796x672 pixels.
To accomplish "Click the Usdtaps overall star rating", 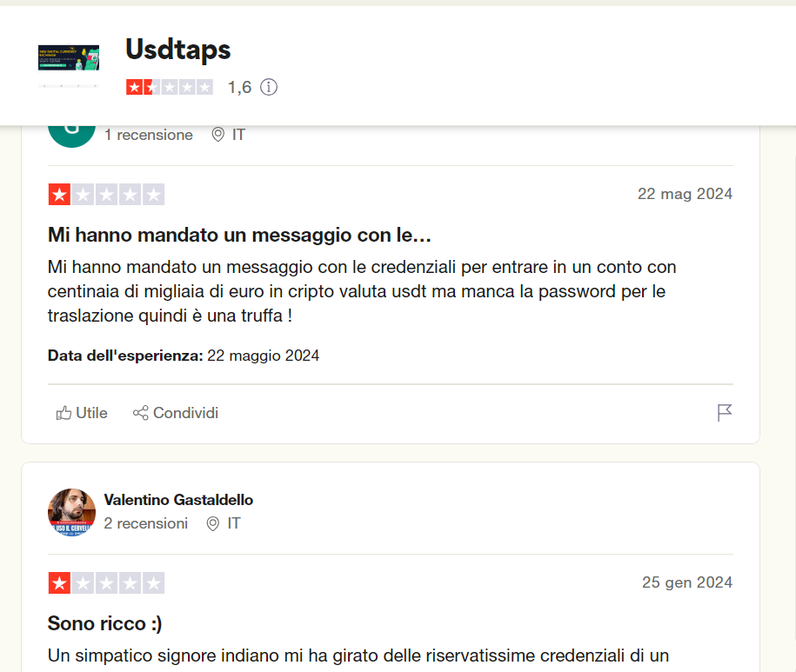I will point(170,87).
